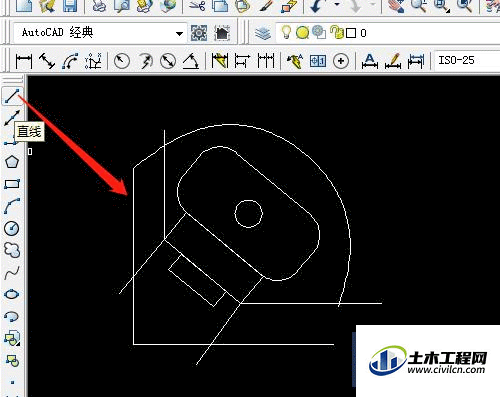The image size is (500, 397).
Task: Click the Pan hand icon
Action: pos(397,6)
